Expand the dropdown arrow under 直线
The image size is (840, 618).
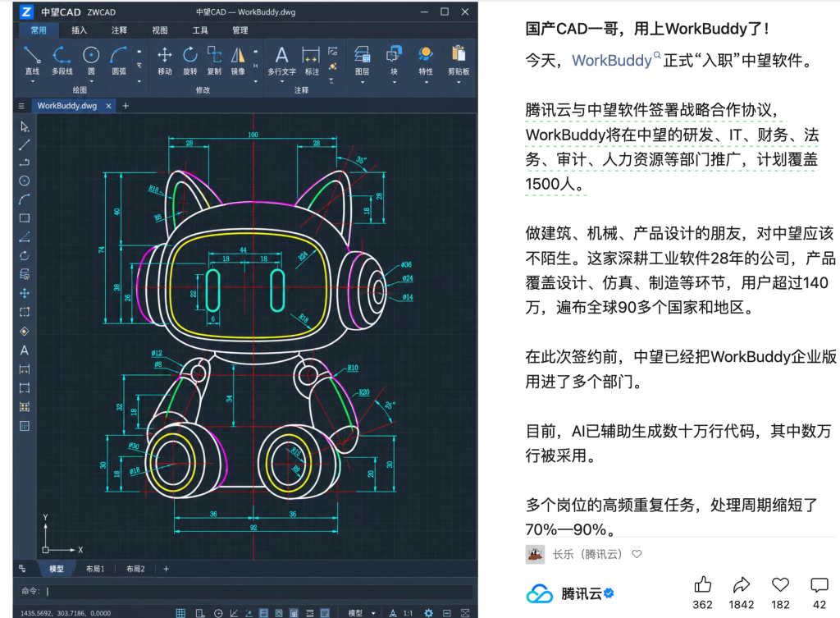[x=32, y=81]
